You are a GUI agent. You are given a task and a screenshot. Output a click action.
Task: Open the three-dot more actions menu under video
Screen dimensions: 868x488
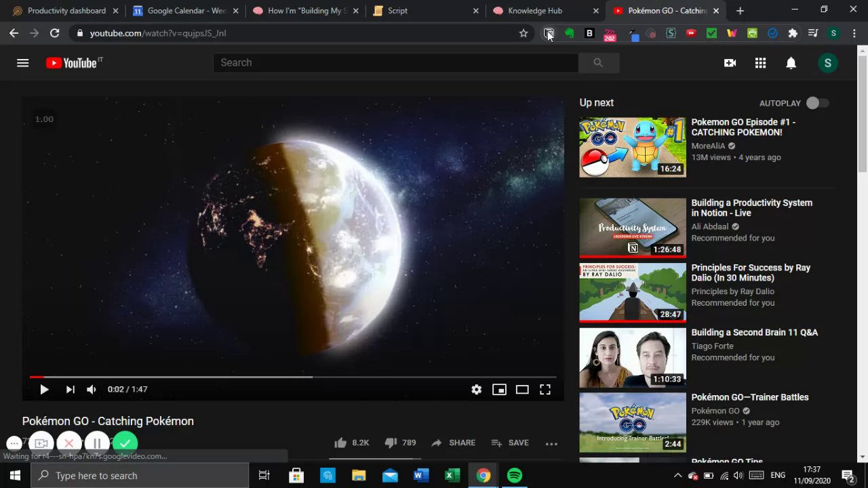point(551,443)
